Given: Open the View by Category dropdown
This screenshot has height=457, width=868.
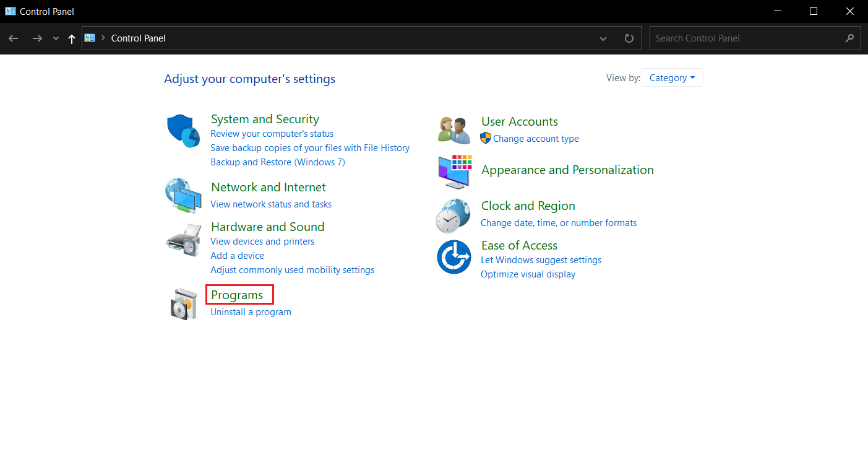Looking at the screenshot, I should (672, 78).
